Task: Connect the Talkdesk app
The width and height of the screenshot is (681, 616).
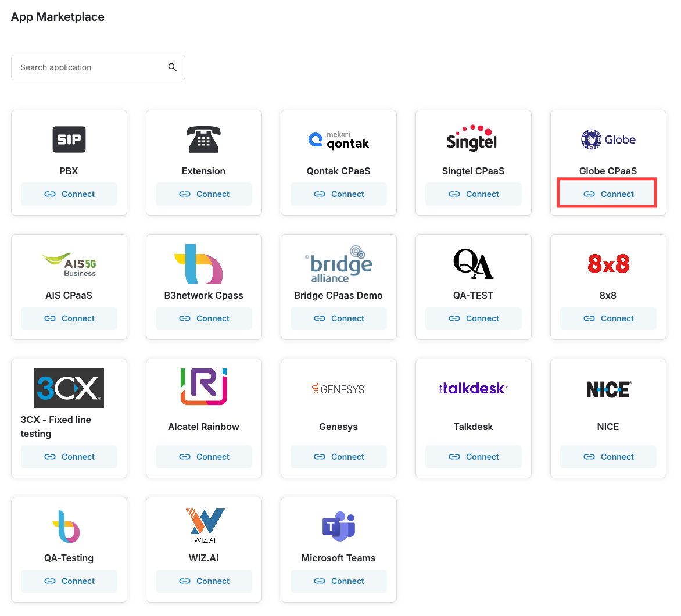Action: point(473,457)
